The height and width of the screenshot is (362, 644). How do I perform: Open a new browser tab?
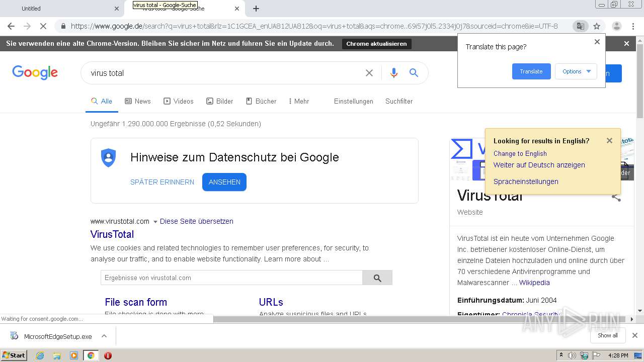pyautogui.click(x=256, y=9)
